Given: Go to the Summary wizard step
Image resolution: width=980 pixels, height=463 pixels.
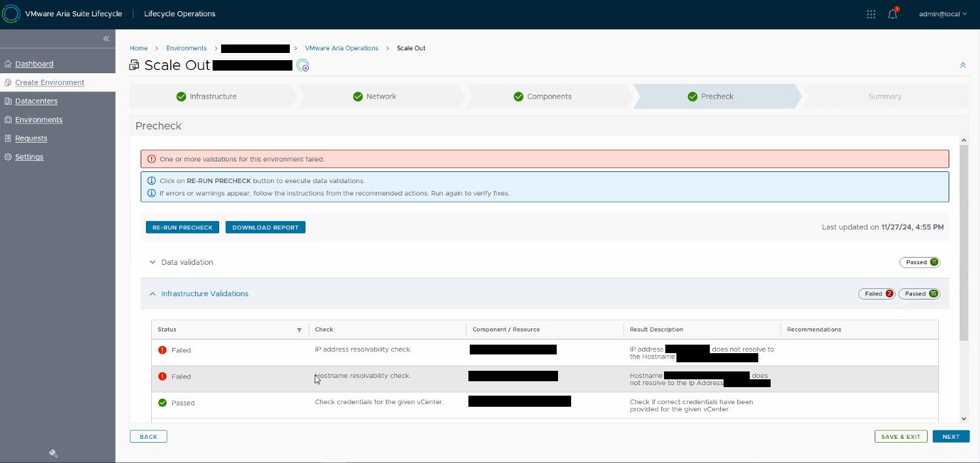Looking at the screenshot, I should pyautogui.click(x=885, y=96).
